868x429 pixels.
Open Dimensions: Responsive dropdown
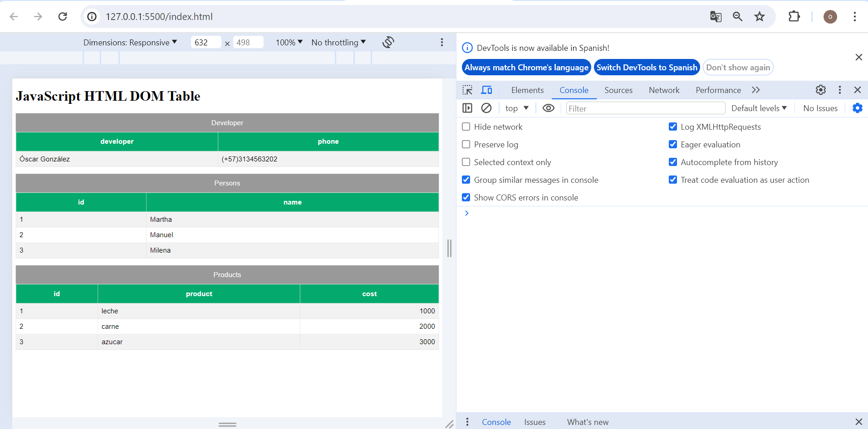130,42
